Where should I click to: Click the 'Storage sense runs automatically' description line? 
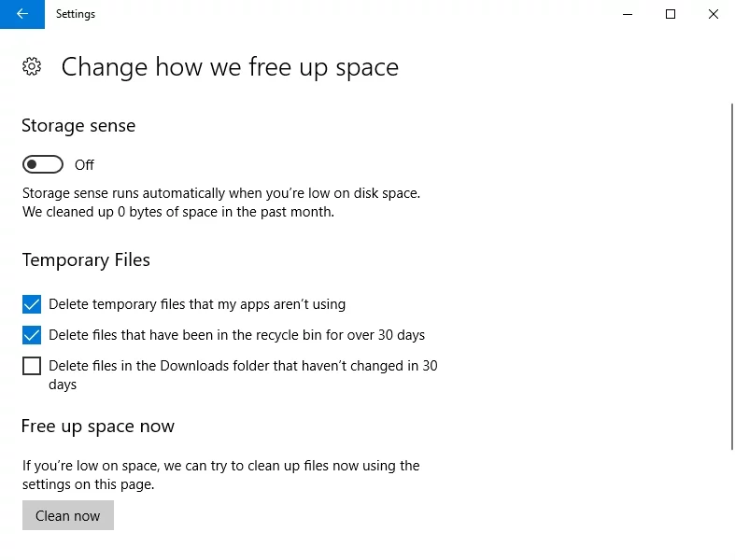(221, 193)
